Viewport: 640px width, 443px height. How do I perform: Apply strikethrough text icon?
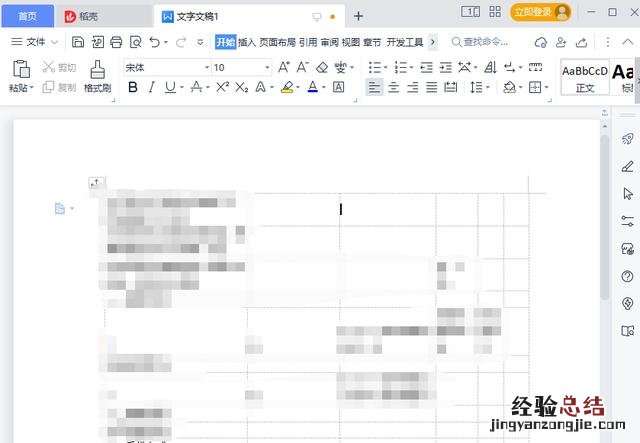coord(196,87)
